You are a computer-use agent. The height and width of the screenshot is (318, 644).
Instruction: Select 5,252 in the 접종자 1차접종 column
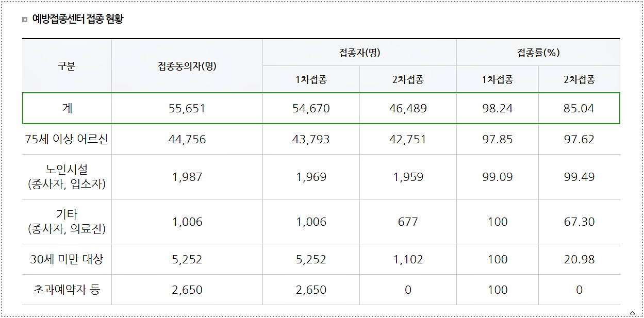pyautogui.click(x=311, y=260)
